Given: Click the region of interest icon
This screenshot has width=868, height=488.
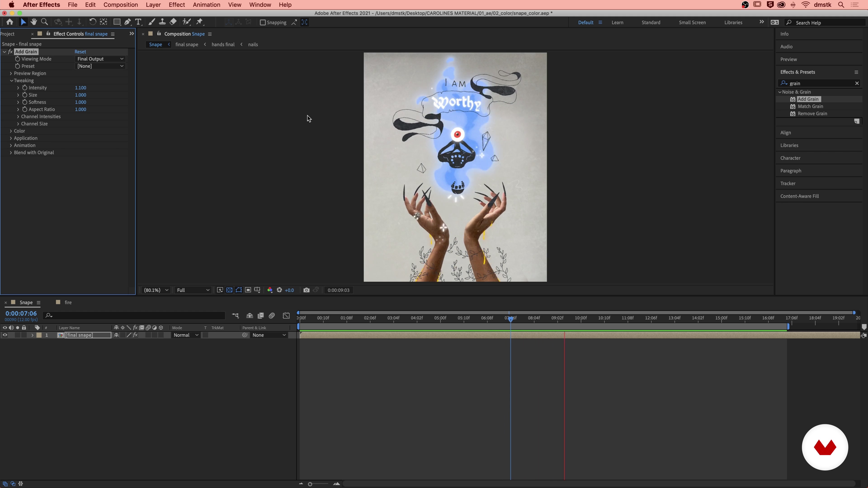Looking at the screenshot, I should pos(248,290).
